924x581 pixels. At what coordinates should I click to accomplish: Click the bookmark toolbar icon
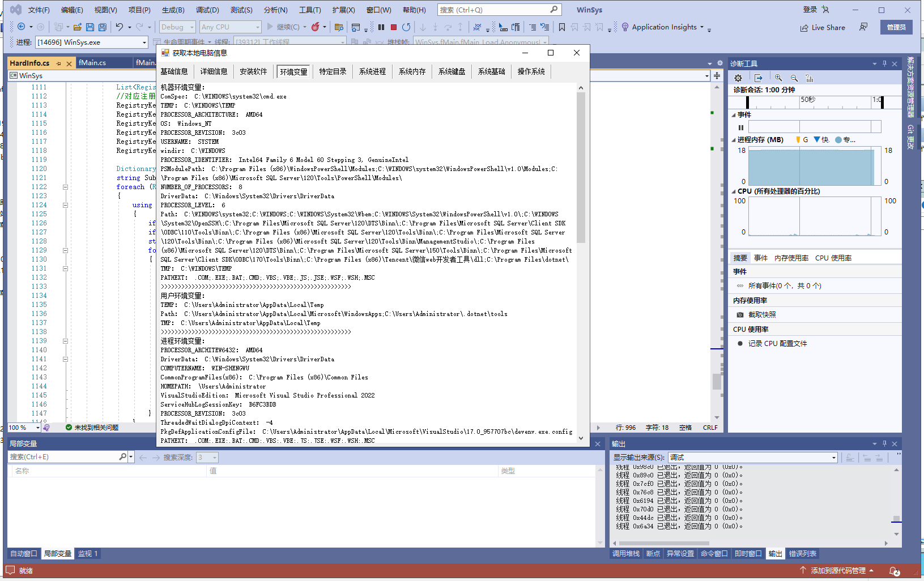point(562,27)
